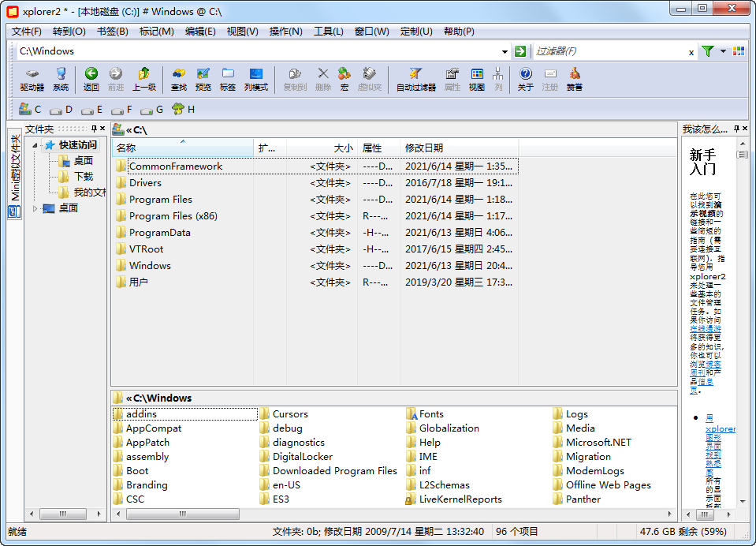This screenshot has height=546, width=756.
Task: Toggle the 预览 (Preview) toolbar icon
Action: point(203,80)
